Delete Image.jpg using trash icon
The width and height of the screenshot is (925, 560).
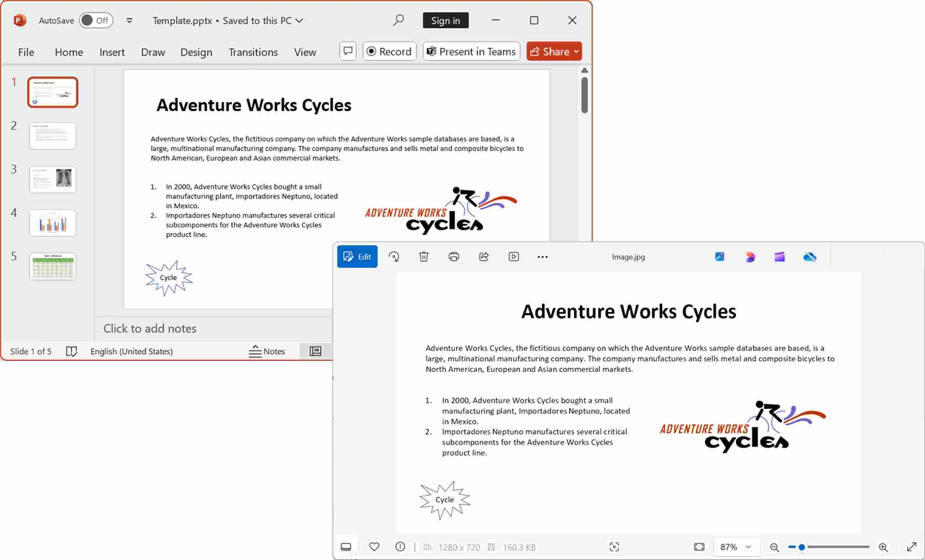point(423,257)
